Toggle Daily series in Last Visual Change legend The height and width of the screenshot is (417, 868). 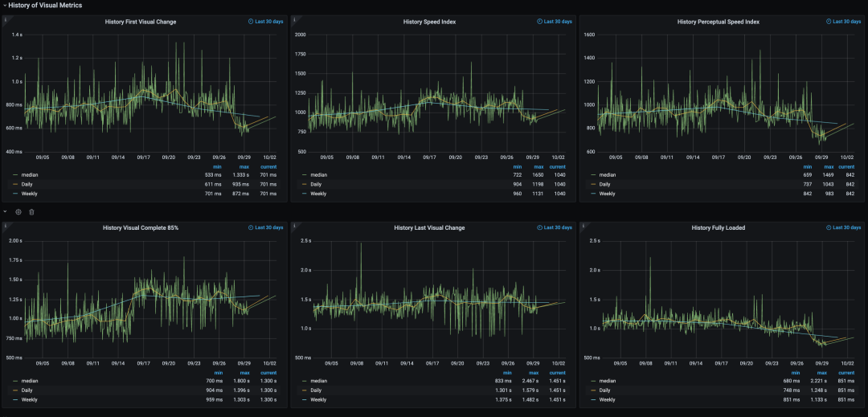pos(316,390)
